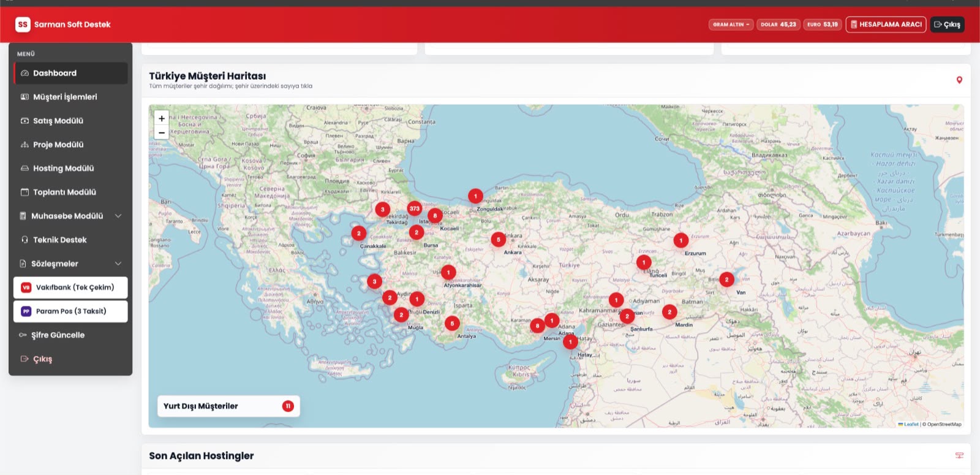Click the 2 marker near Mardin

pos(669,312)
